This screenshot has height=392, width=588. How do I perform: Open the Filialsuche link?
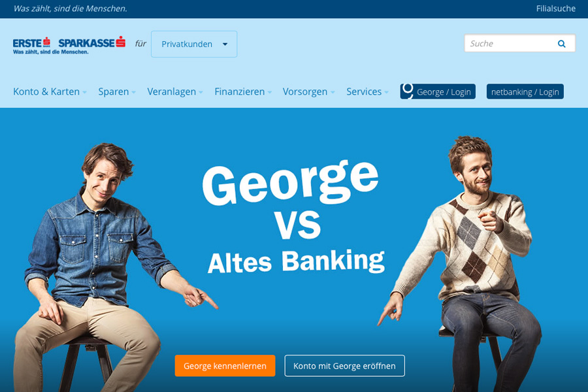click(x=556, y=8)
